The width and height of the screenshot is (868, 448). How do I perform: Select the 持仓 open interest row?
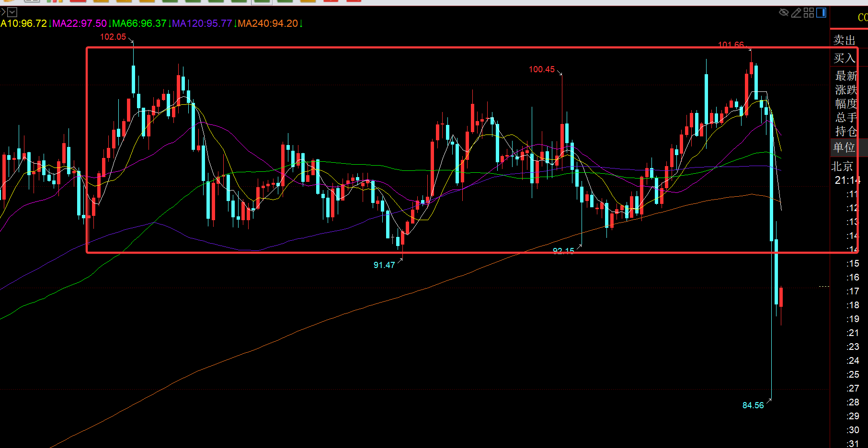point(847,131)
